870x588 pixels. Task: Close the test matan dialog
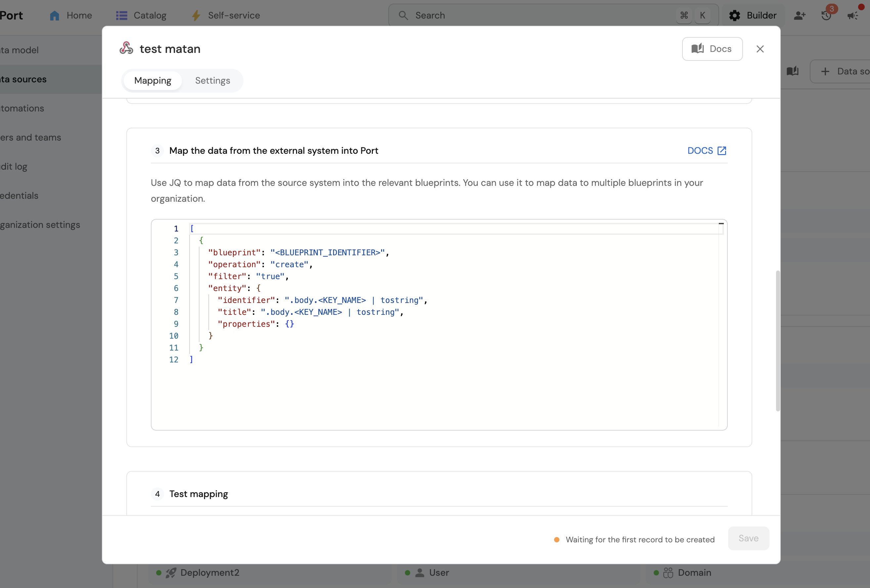[760, 49]
